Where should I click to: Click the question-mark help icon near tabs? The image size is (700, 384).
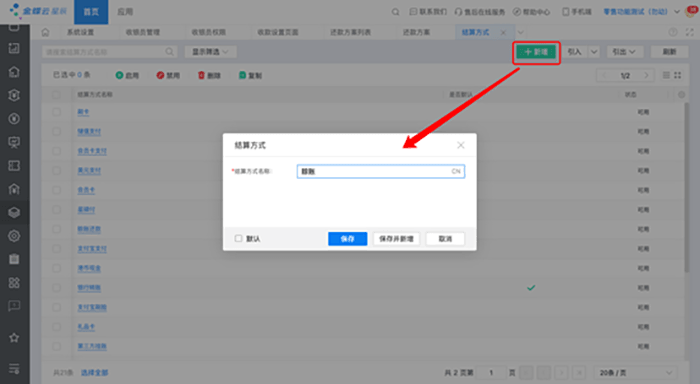673,32
